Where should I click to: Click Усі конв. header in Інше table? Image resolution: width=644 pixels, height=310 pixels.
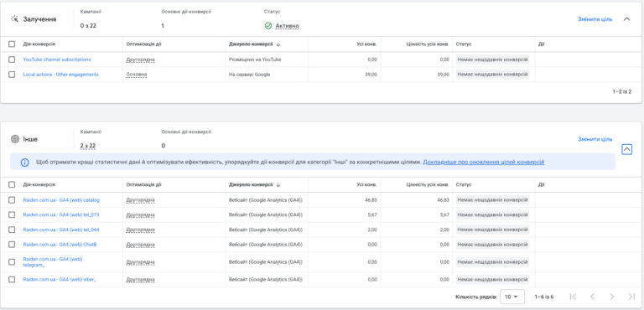coord(366,185)
